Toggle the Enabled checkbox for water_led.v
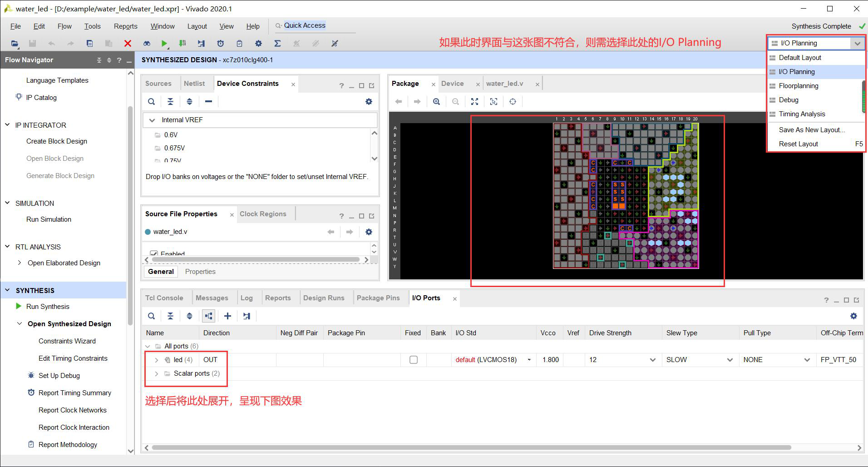 tap(154, 254)
